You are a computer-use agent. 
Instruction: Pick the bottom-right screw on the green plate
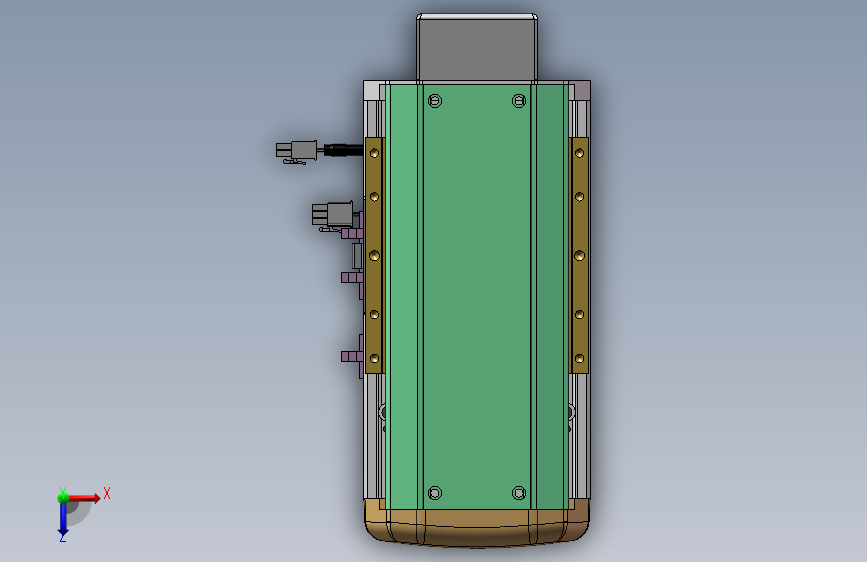(519, 493)
